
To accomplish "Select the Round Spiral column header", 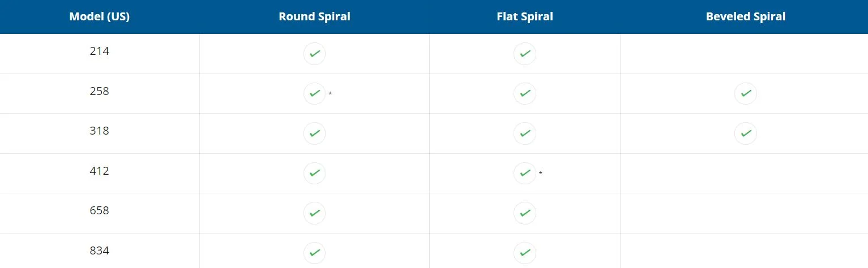I will click(x=314, y=17).
